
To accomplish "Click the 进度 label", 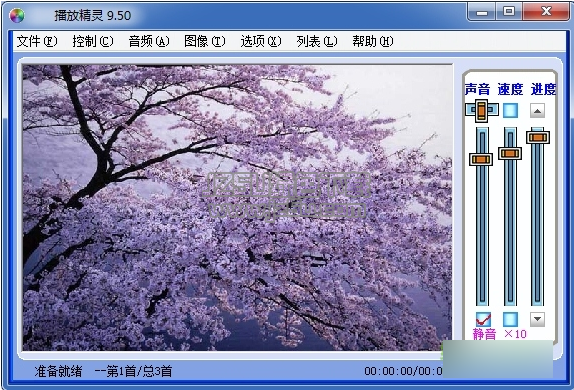I will pyautogui.click(x=543, y=89).
